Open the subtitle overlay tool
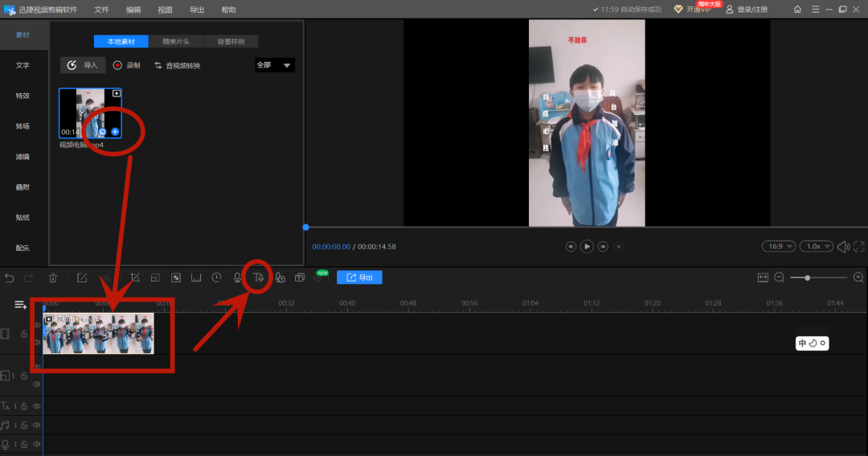Viewport: 868px width, 456px height. tap(300, 277)
